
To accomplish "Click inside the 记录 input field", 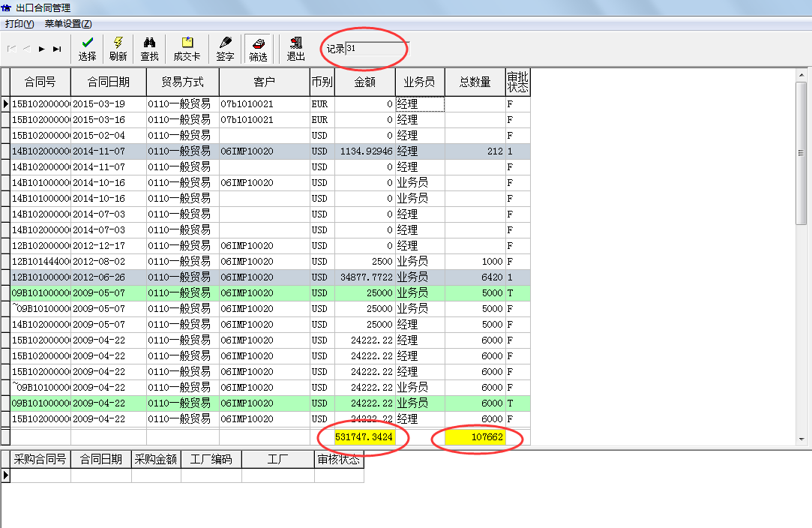I will 377,49.
